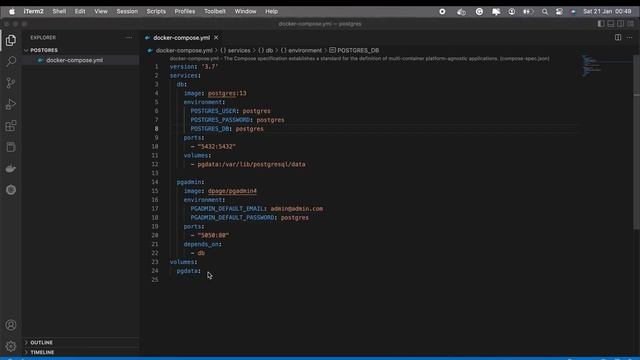
Task: Expand the TIMELINE section
Action: pyautogui.click(x=42, y=352)
